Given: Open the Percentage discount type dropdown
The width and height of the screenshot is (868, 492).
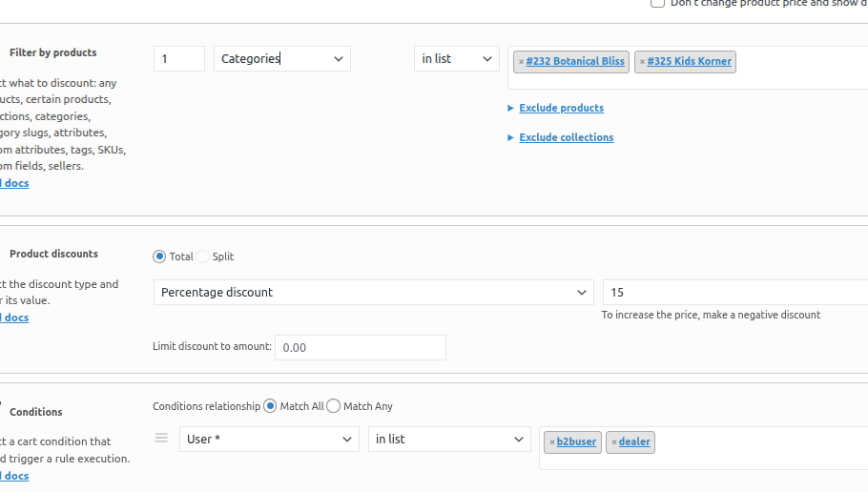Looking at the screenshot, I should [x=373, y=293].
